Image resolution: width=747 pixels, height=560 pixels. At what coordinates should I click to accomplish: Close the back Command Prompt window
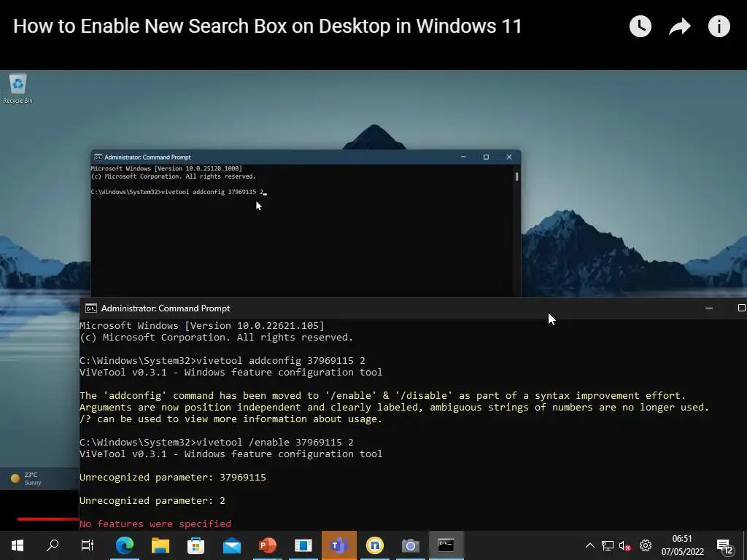[x=508, y=157]
